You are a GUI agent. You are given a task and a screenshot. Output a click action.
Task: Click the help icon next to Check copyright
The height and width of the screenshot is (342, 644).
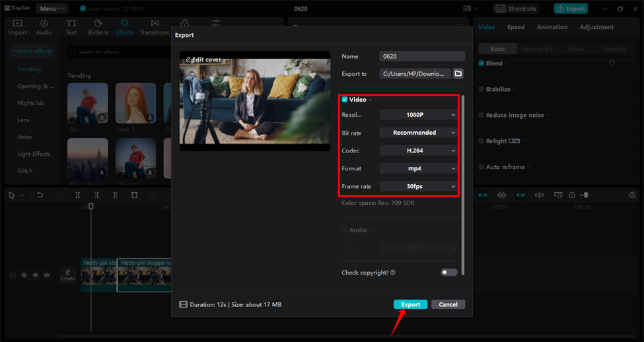click(x=393, y=272)
